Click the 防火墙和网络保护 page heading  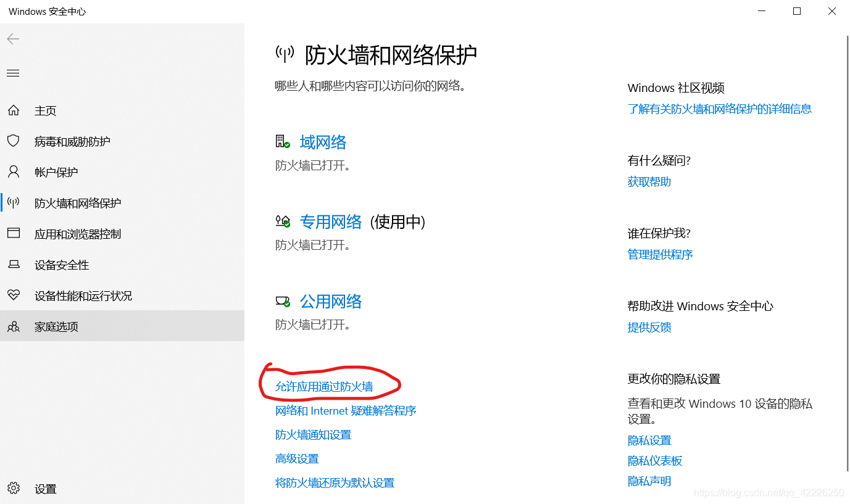(391, 55)
